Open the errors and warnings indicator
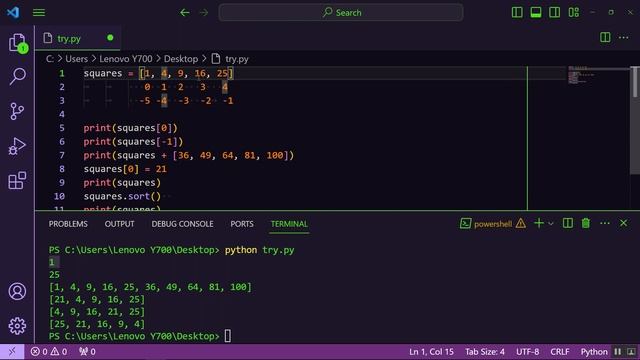640x360 pixels. (x=49, y=351)
